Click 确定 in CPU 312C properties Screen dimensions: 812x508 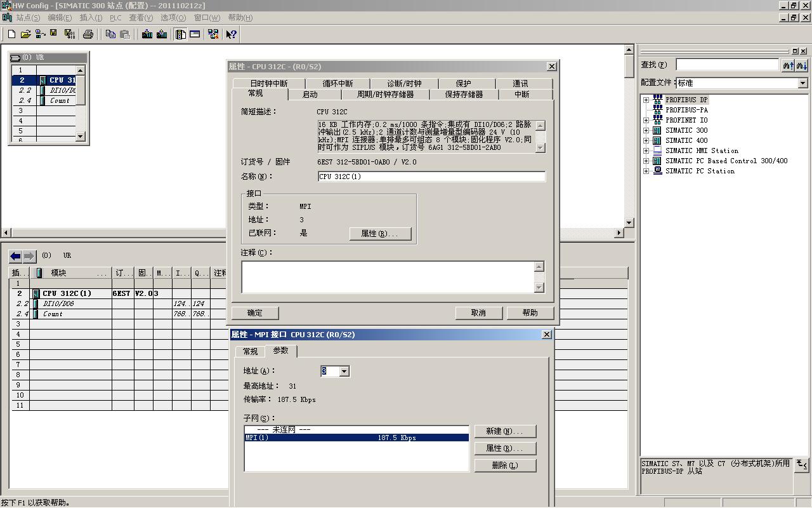pos(255,312)
